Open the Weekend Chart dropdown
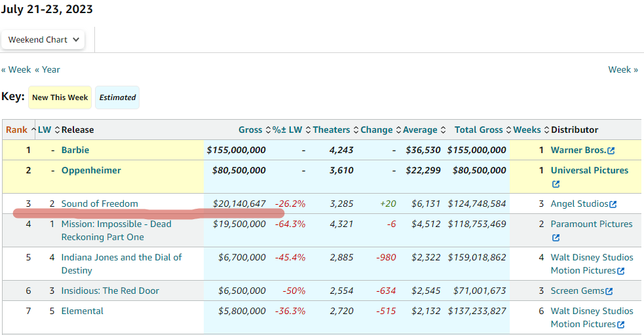This screenshot has height=335, width=644. pos(43,40)
